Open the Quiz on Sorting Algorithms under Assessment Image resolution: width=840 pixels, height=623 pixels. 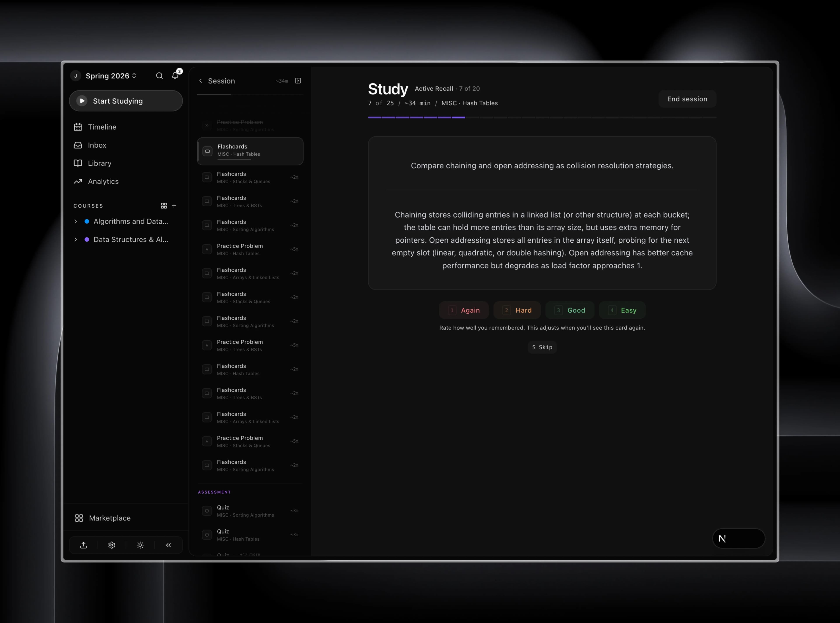pyautogui.click(x=250, y=511)
